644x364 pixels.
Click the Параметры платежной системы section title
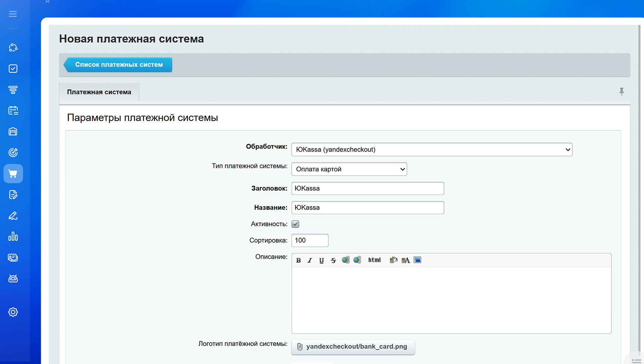[143, 118]
